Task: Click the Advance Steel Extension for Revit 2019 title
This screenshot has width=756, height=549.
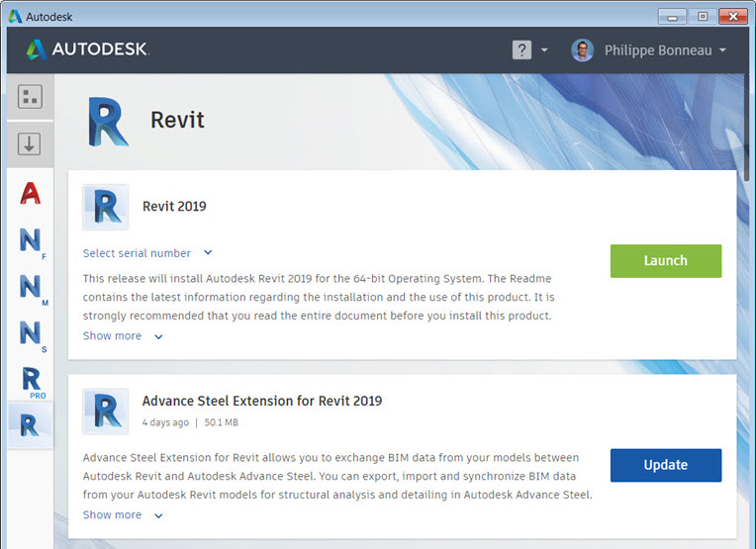Action: click(x=262, y=401)
